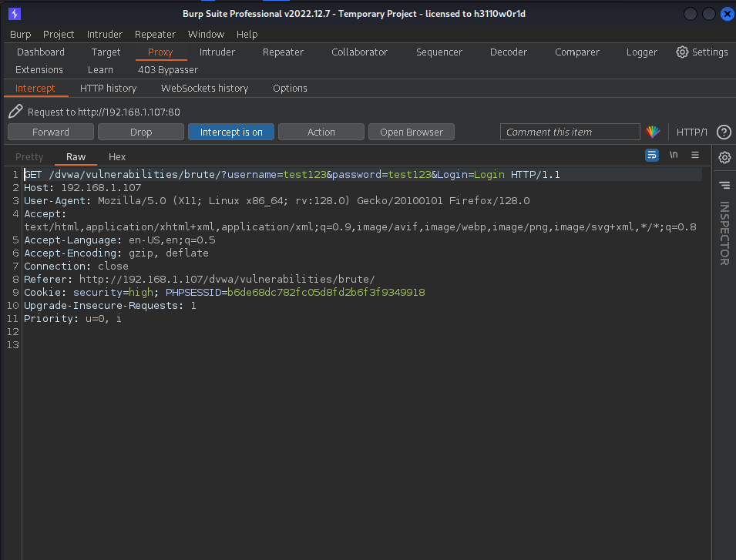Viewport: 736px width, 560px height.
Task: Toggle the Intercept is on button
Action: [231, 132]
